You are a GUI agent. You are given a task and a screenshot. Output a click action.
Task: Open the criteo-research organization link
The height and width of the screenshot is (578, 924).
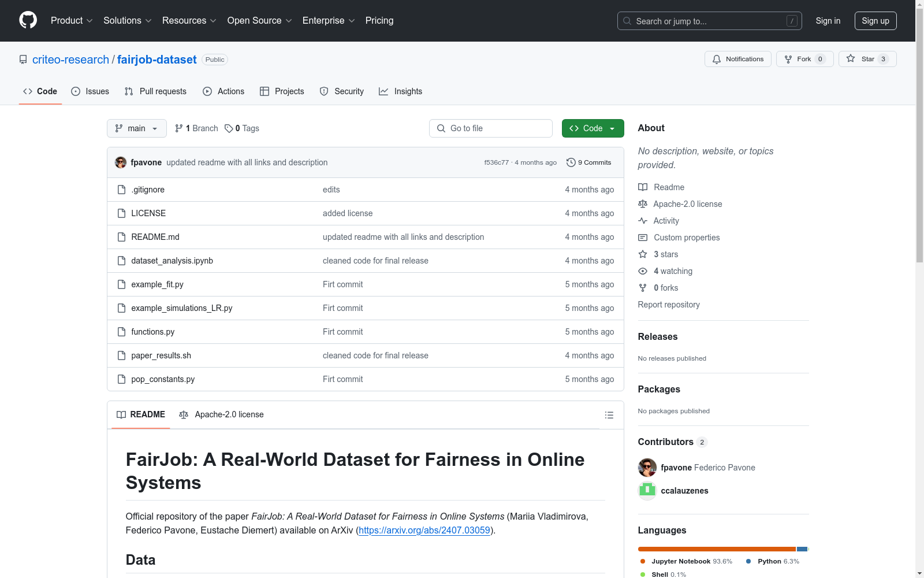click(70, 60)
